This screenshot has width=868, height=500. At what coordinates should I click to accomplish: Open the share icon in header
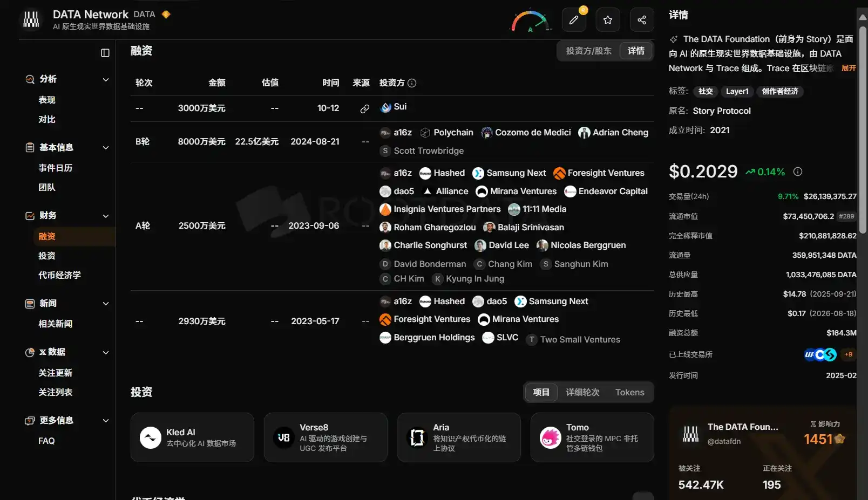tap(642, 20)
